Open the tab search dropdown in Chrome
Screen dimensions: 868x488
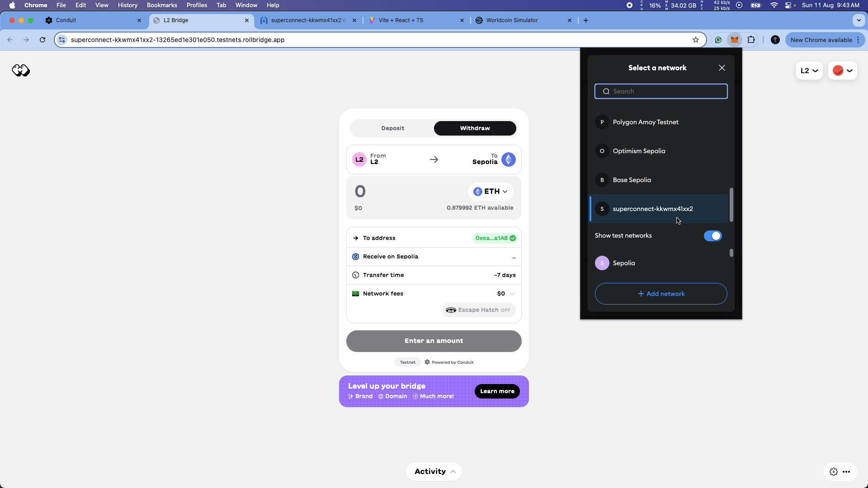point(859,20)
